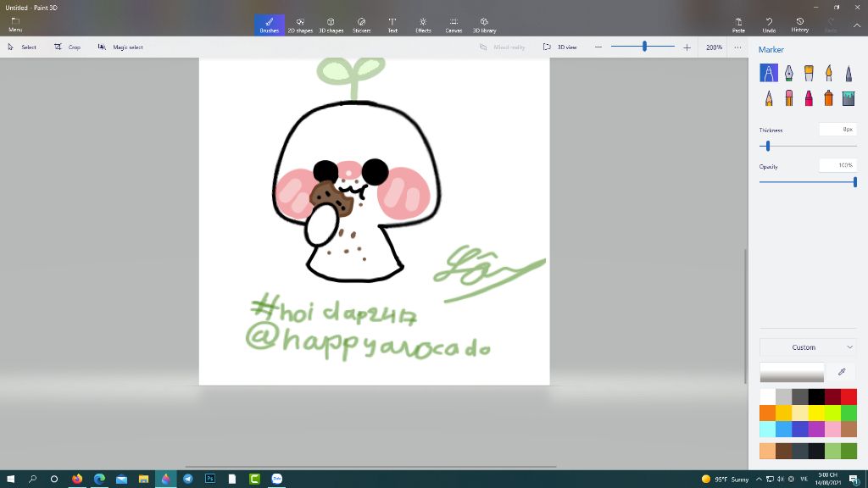Viewport: 868px width, 488px height.
Task: Activate the eyedropper color picker
Action: click(x=842, y=372)
